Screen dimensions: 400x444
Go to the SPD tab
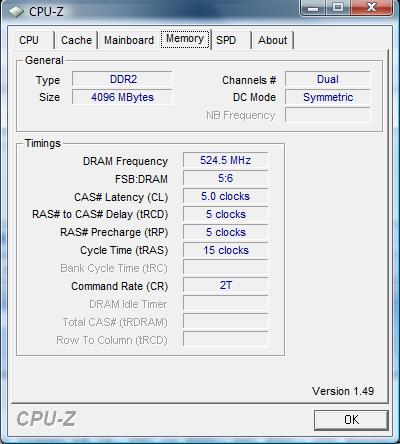pyautogui.click(x=226, y=40)
